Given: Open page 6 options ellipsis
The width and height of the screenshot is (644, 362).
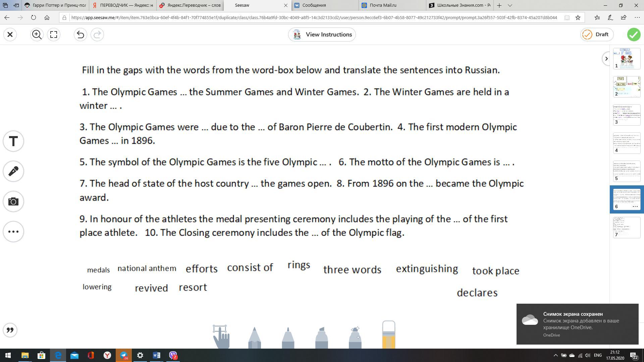Looking at the screenshot, I should click(x=635, y=206).
